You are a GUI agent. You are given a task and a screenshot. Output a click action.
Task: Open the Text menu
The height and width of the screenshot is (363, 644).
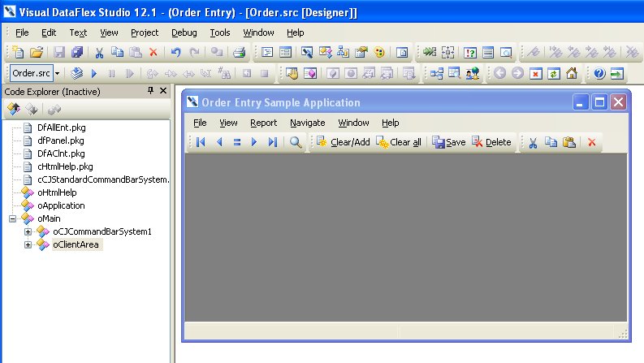tap(78, 32)
